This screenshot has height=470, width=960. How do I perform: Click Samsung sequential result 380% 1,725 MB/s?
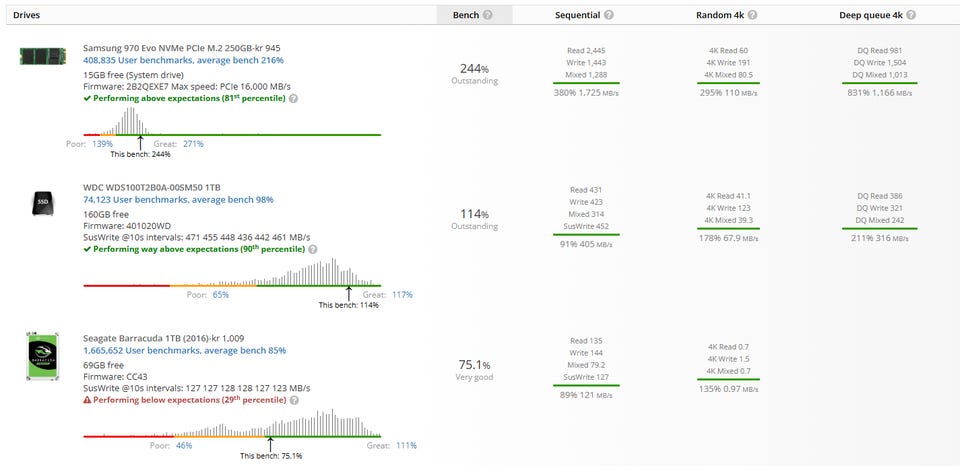(x=586, y=94)
